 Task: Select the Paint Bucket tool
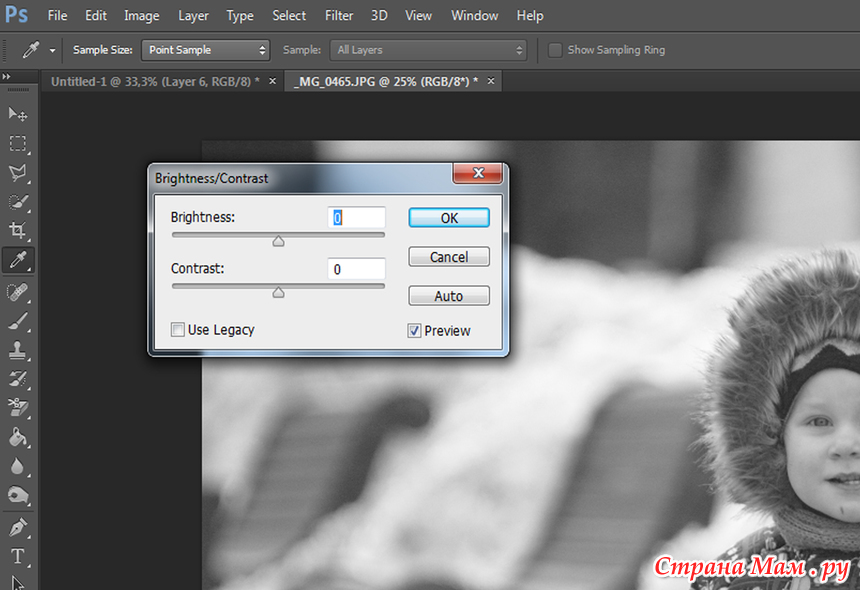18,438
